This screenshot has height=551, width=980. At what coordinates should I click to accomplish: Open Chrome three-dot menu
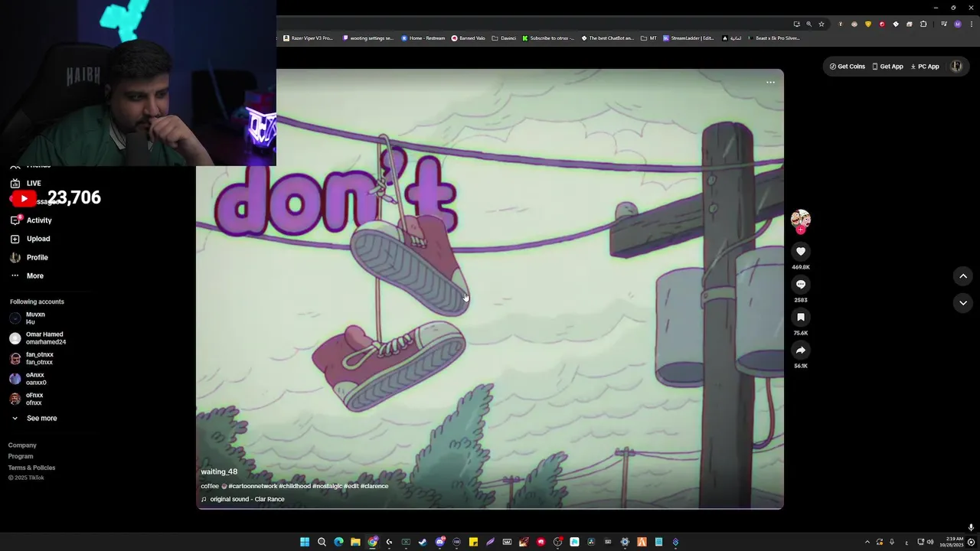972,24
